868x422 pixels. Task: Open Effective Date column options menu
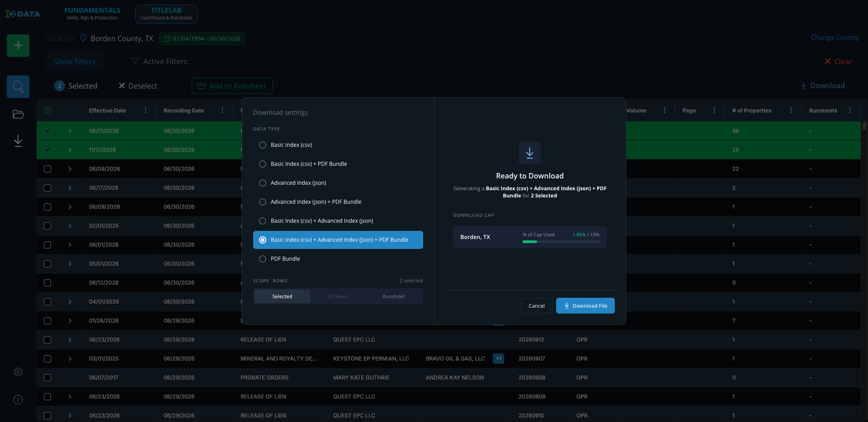coord(146,110)
